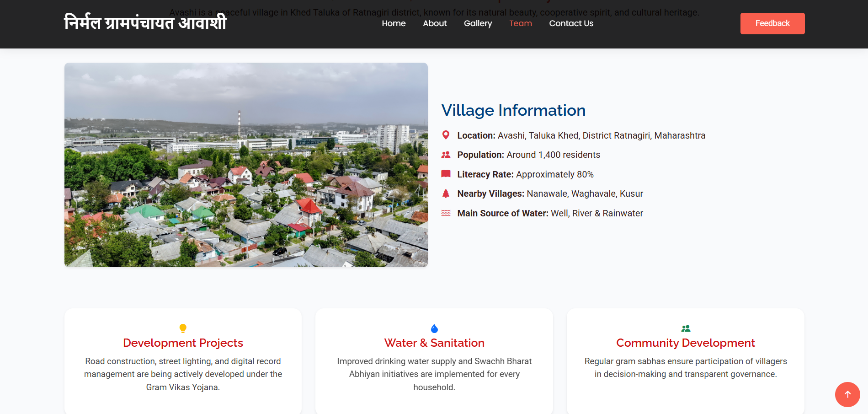Image resolution: width=868 pixels, height=414 pixels.
Task: Click the village aerial photo
Action: pos(246,165)
